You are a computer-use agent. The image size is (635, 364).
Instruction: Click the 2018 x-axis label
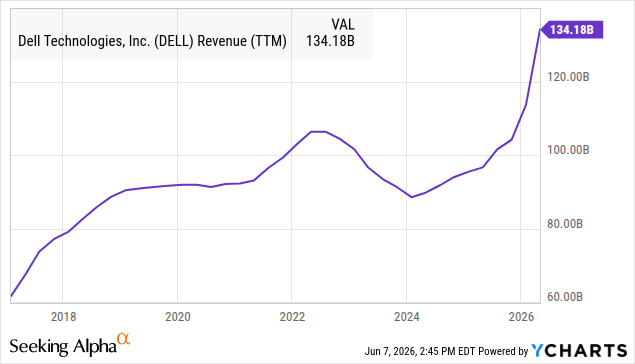point(63,317)
